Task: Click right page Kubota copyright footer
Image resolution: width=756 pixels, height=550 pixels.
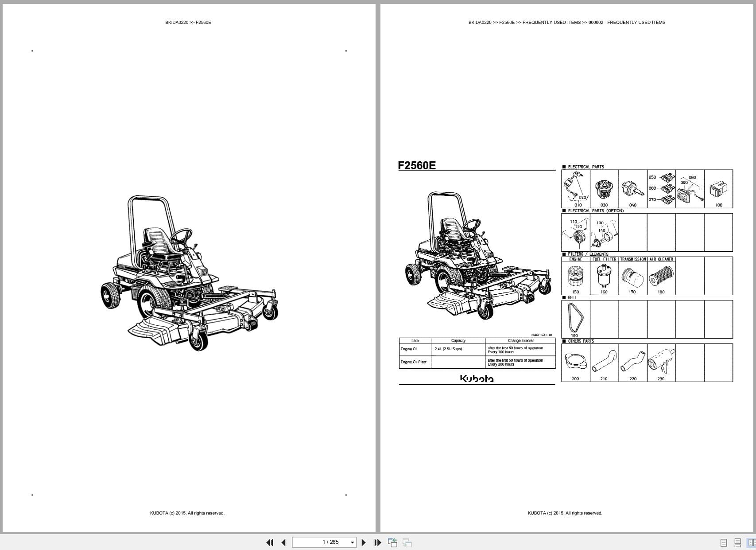Action: (x=565, y=513)
